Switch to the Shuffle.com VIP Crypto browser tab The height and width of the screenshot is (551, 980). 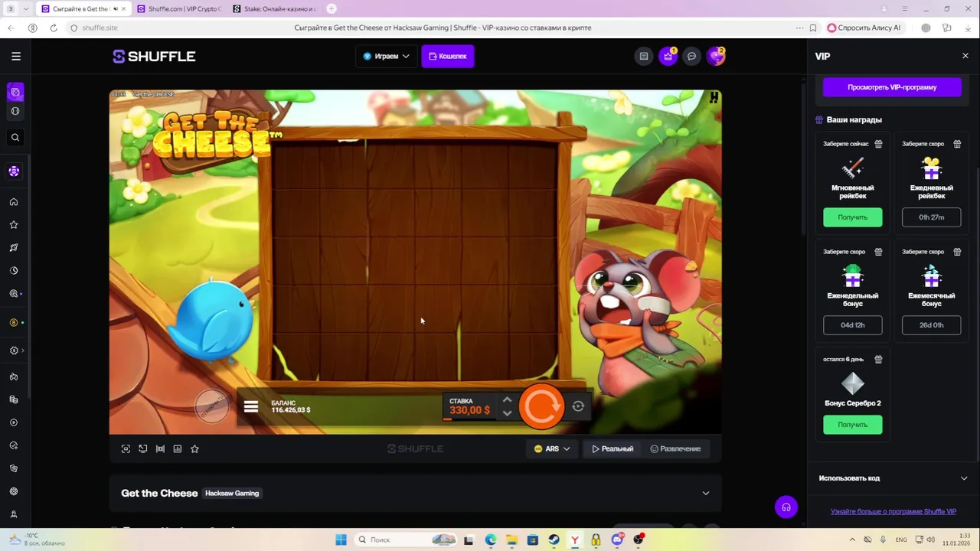[x=178, y=9]
